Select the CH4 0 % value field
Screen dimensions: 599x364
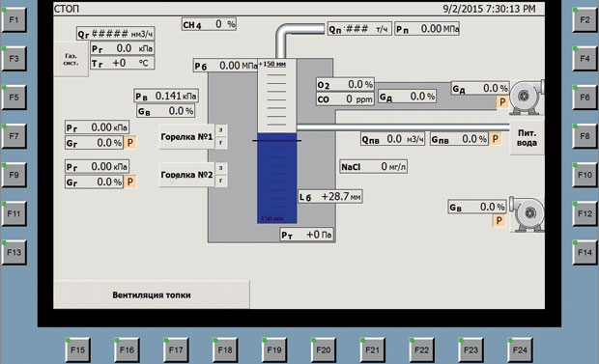point(209,24)
